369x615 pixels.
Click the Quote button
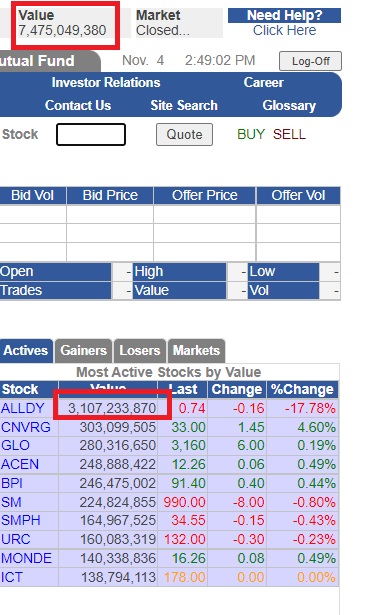tap(184, 135)
